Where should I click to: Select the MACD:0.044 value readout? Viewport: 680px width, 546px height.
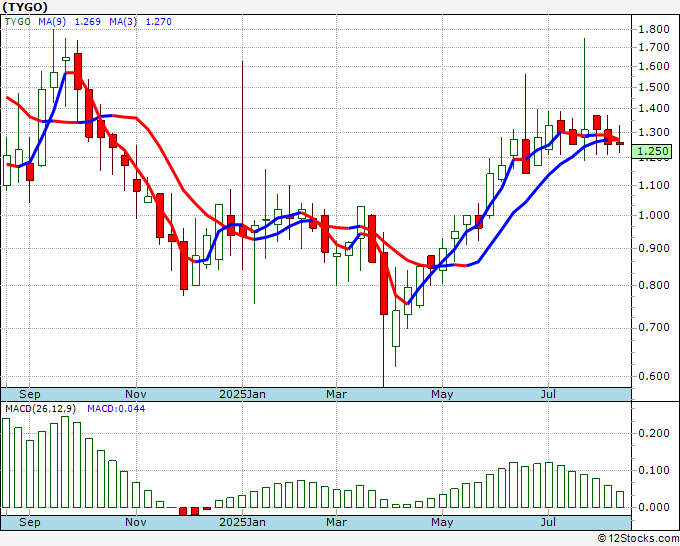tap(116, 409)
